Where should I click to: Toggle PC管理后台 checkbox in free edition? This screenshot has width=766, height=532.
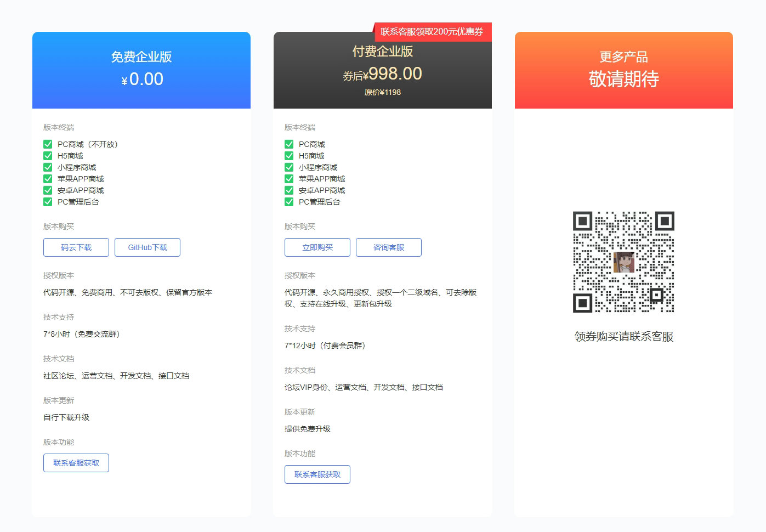coord(48,202)
